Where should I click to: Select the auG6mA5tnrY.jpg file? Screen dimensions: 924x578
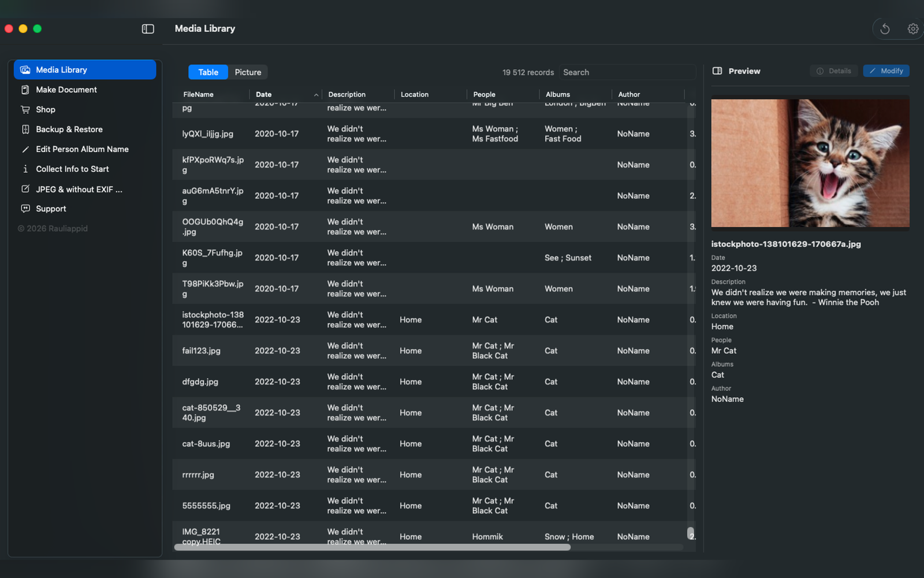pos(434,196)
